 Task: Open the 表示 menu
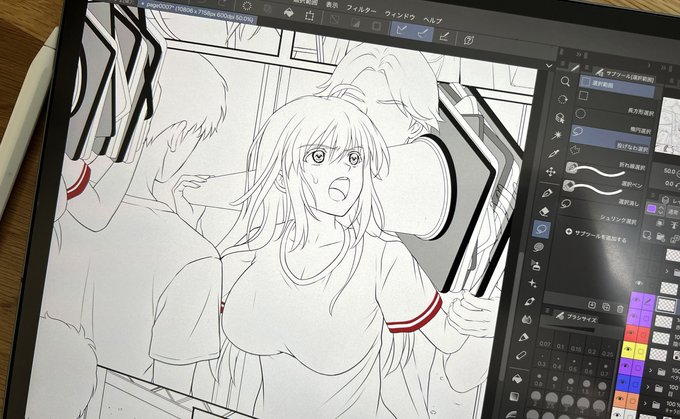(332, 5)
